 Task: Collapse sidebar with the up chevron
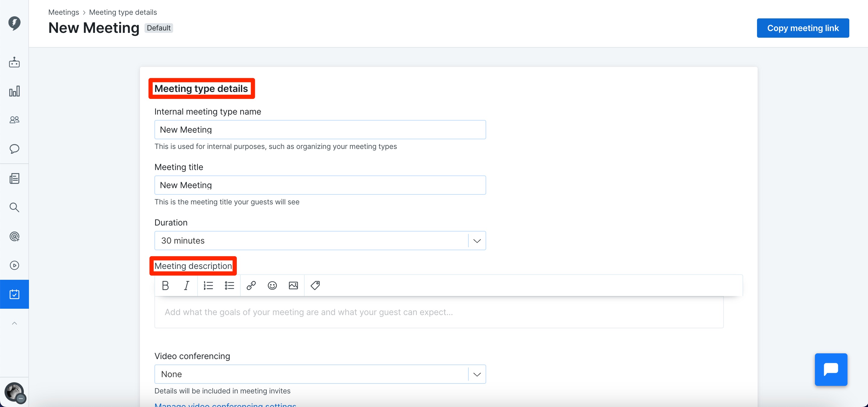coord(14,323)
